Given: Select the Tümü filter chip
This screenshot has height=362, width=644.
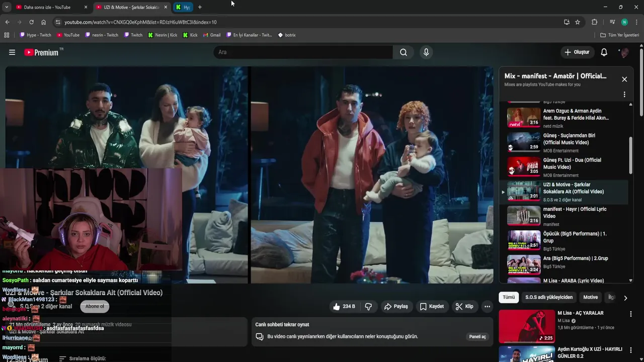Looking at the screenshot, I should tap(509, 297).
